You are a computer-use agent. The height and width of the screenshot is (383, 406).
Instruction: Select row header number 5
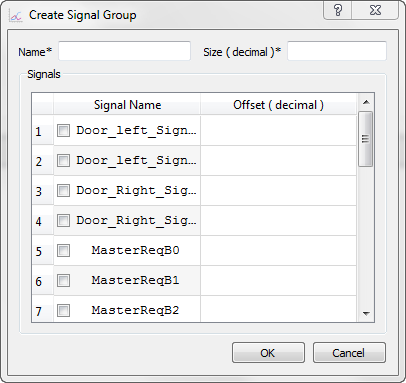[x=43, y=250]
